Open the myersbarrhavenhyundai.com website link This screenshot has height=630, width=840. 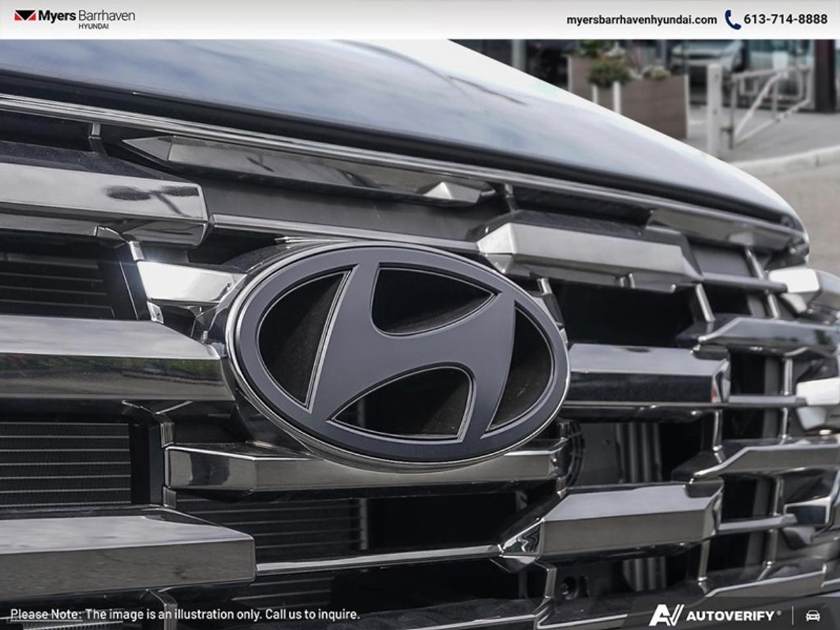pos(641,20)
